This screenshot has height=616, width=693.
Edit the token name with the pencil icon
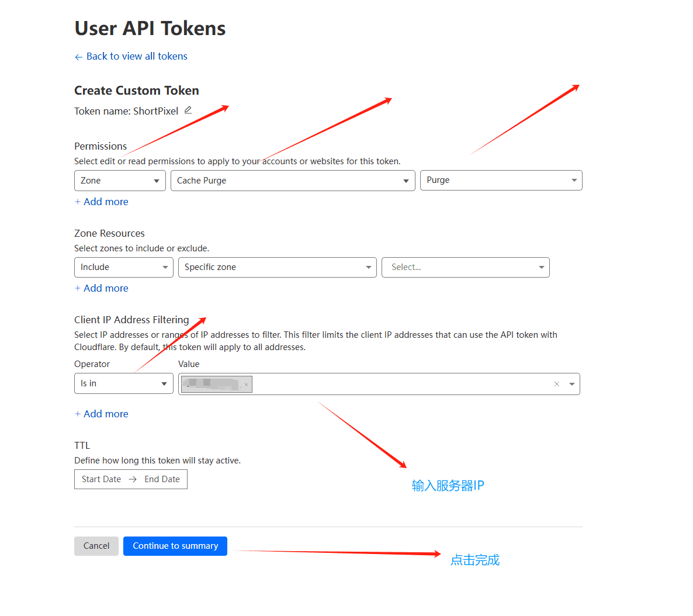[188, 110]
